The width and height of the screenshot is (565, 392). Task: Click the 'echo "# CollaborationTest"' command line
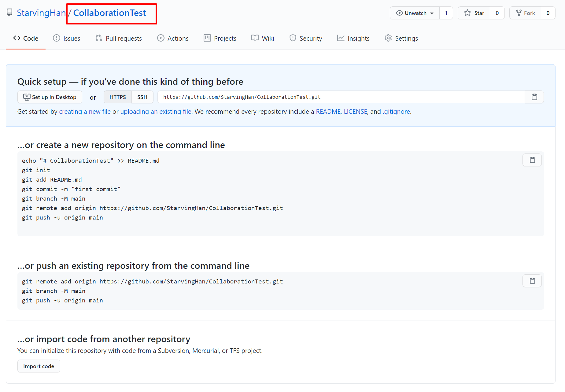pyautogui.click(x=90, y=161)
